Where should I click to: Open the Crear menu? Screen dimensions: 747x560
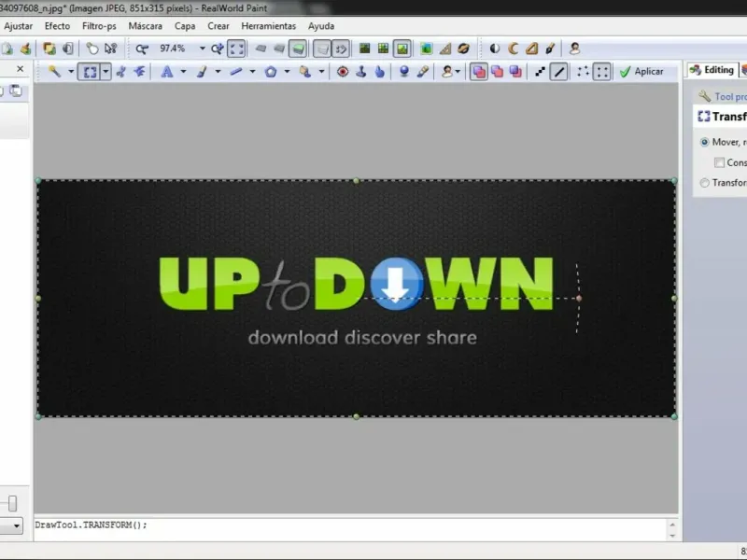pyautogui.click(x=218, y=26)
